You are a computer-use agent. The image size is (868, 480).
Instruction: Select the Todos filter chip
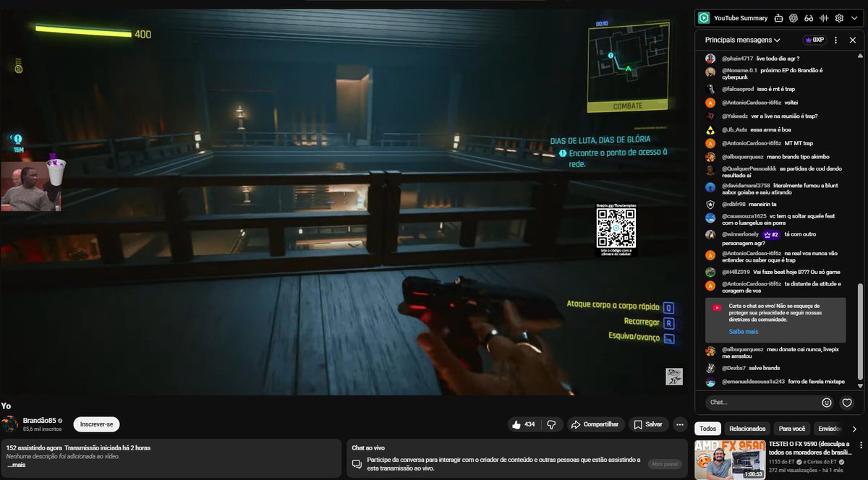[x=709, y=429]
